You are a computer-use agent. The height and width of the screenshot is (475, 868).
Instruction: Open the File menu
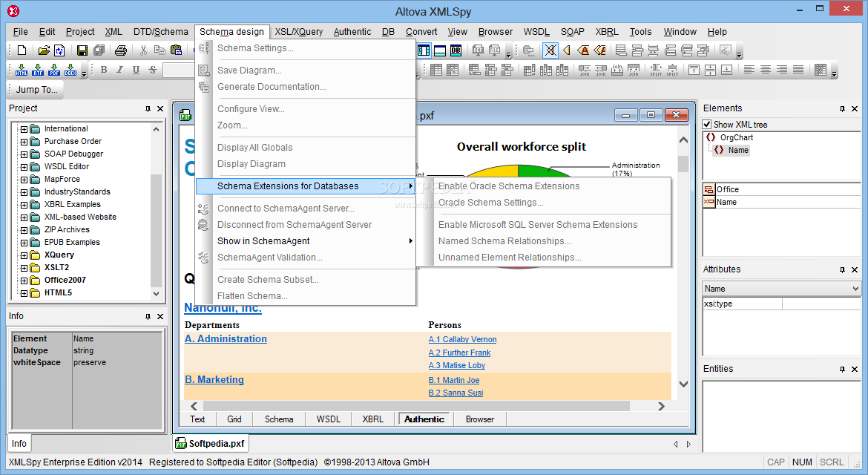tap(21, 32)
